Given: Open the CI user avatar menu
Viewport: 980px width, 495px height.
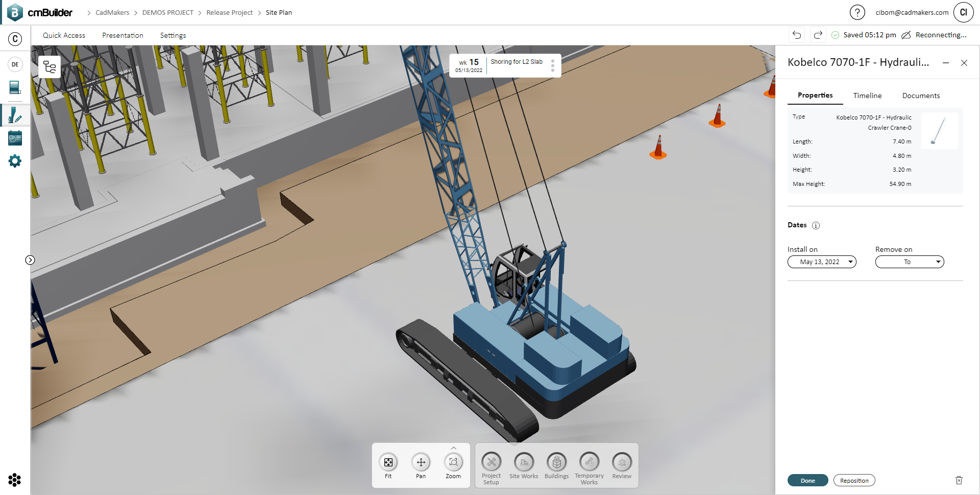Looking at the screenshot, I should (x=963, y=12).
